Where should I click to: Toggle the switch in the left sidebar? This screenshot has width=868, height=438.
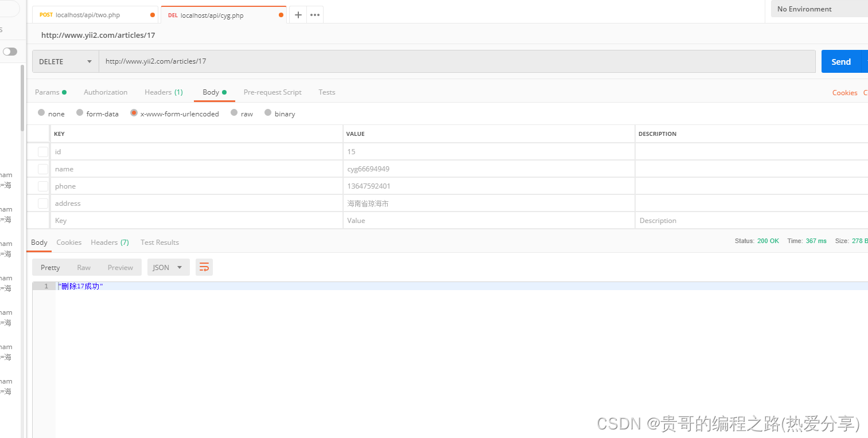coord(10,52)
